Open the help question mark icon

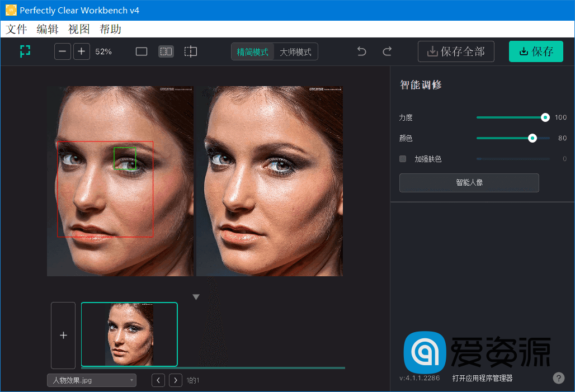(558, 377)
